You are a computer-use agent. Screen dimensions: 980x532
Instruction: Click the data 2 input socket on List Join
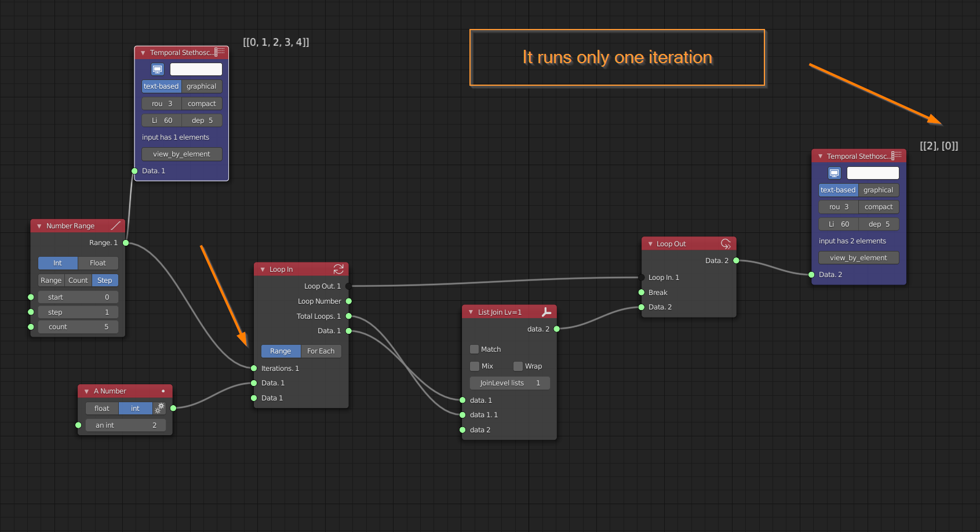point(462,430)
